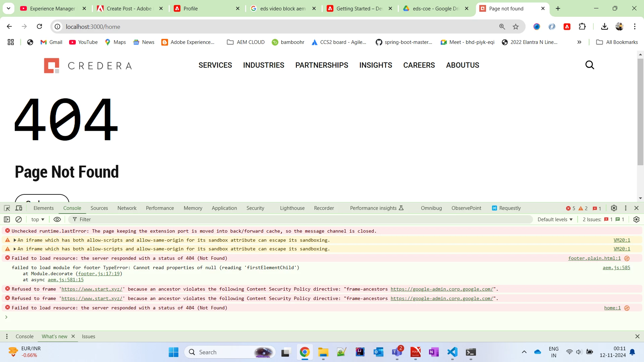Click the search magnifier on the Credera site
This screenshot has width=644, height=362.
point(590,65)
